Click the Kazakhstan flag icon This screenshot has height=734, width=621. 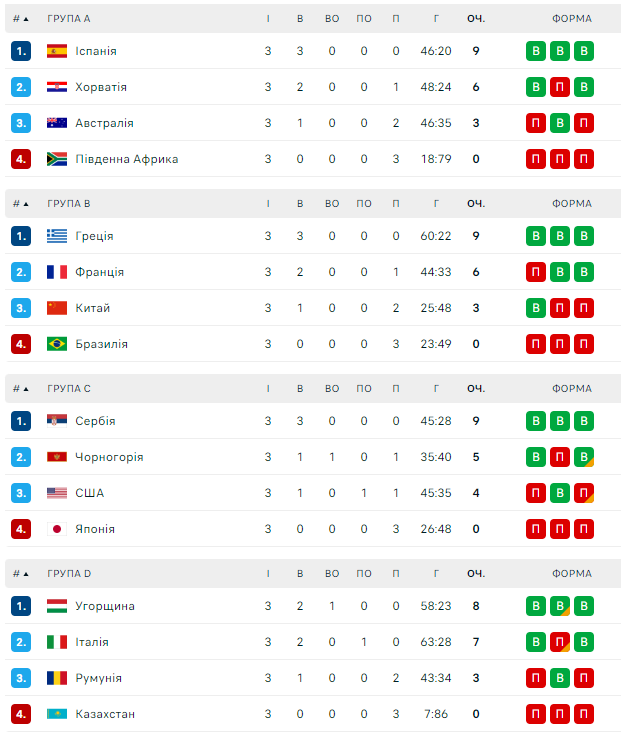tap(57, 714)
